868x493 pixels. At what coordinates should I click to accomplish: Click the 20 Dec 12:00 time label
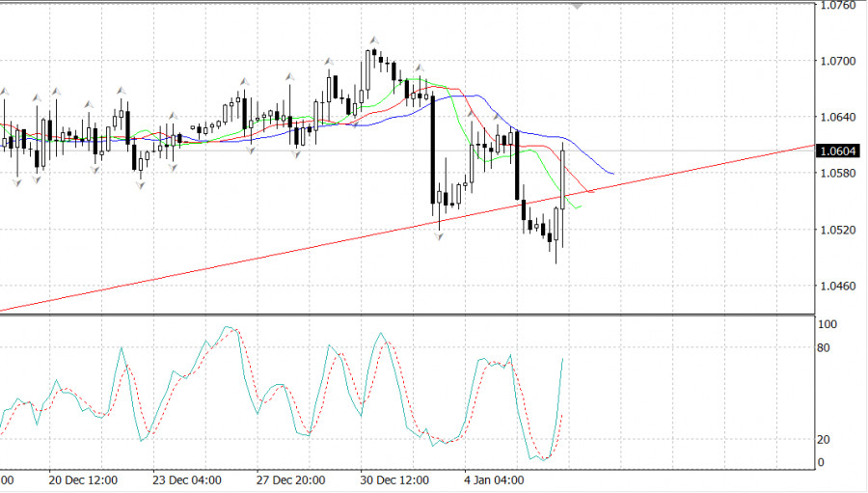click(83, 479)
